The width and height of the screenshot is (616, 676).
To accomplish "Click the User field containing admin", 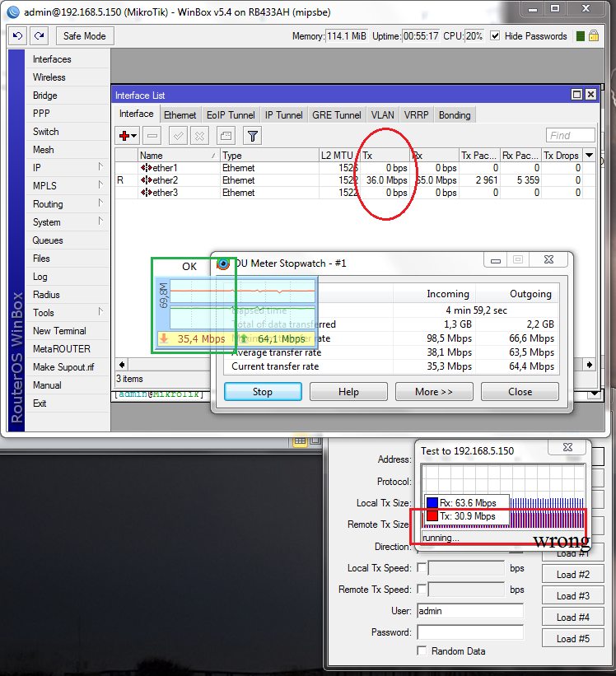I will click(x=470, y=611).
